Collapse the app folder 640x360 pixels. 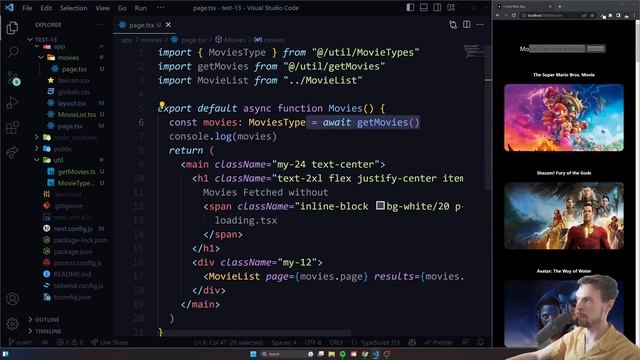pos(37,47)
